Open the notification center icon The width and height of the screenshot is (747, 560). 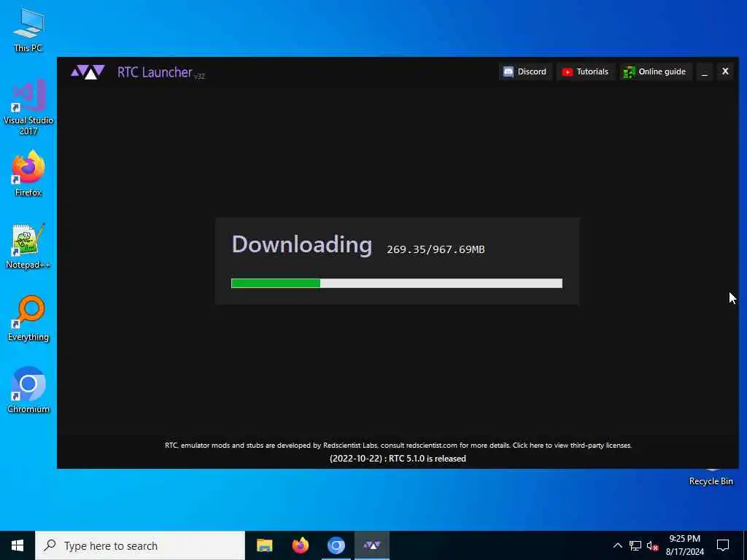723,545
